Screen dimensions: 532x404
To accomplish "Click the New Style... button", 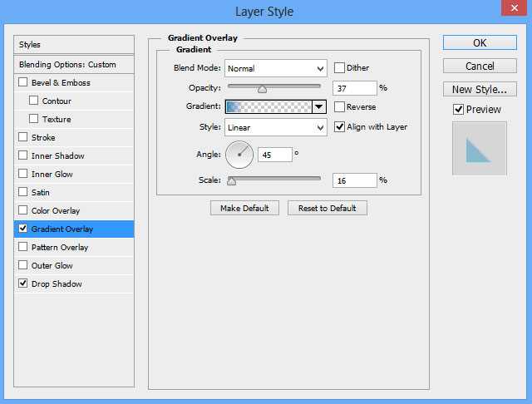I will click(480, 89).
